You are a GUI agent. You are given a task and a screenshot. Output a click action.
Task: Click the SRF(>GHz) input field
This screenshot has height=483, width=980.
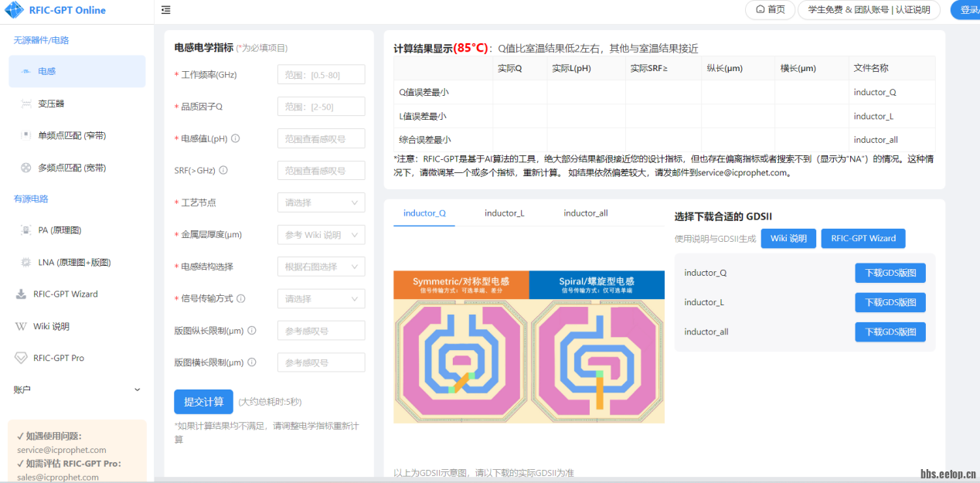(321, 170)
